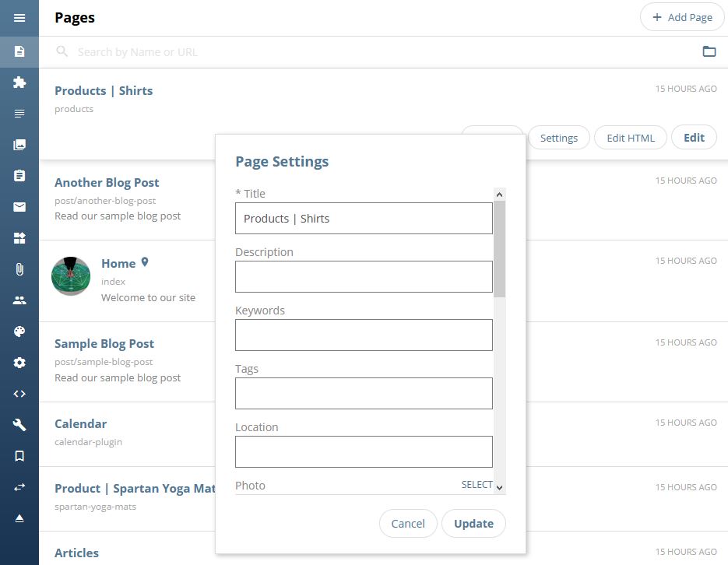Open the Users people icon in sidebar
The image size is (728, 565).
point(19,300)
